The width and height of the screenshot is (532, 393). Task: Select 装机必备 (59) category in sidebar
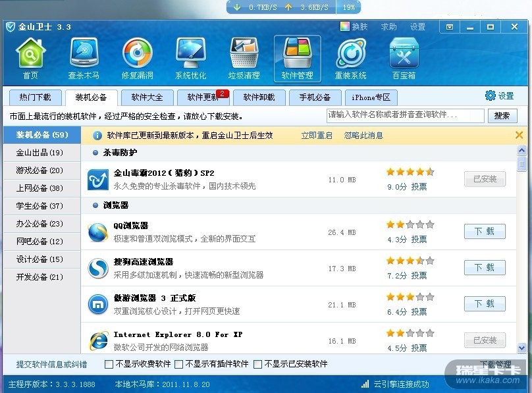tap(41, 135)
